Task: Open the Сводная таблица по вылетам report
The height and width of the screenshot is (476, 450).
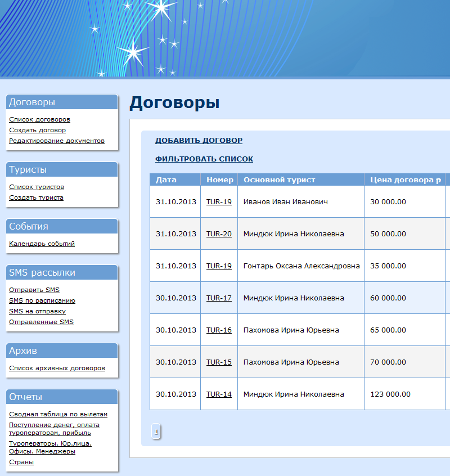Action: click(58, 414)
